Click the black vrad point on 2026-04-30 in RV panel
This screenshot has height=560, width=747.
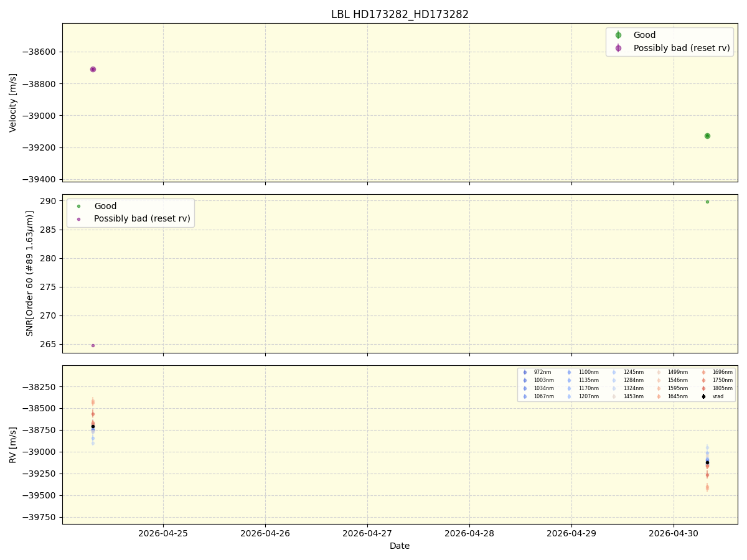tap(707, 462)
